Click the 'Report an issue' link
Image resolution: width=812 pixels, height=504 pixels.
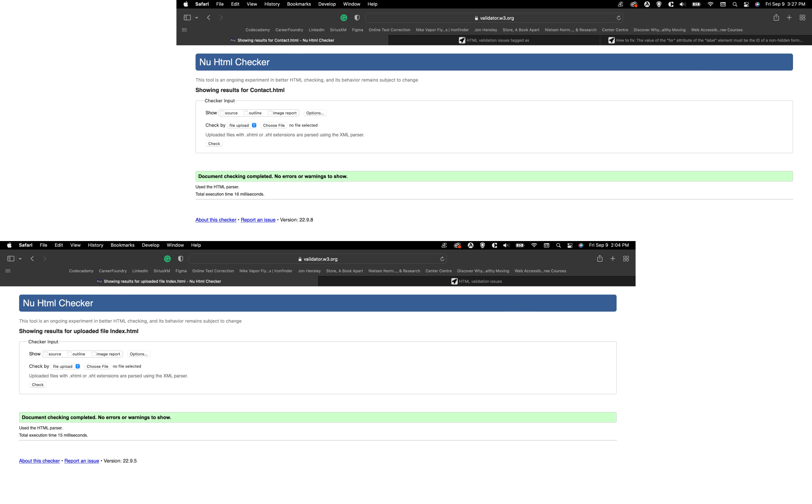point(258,219)
